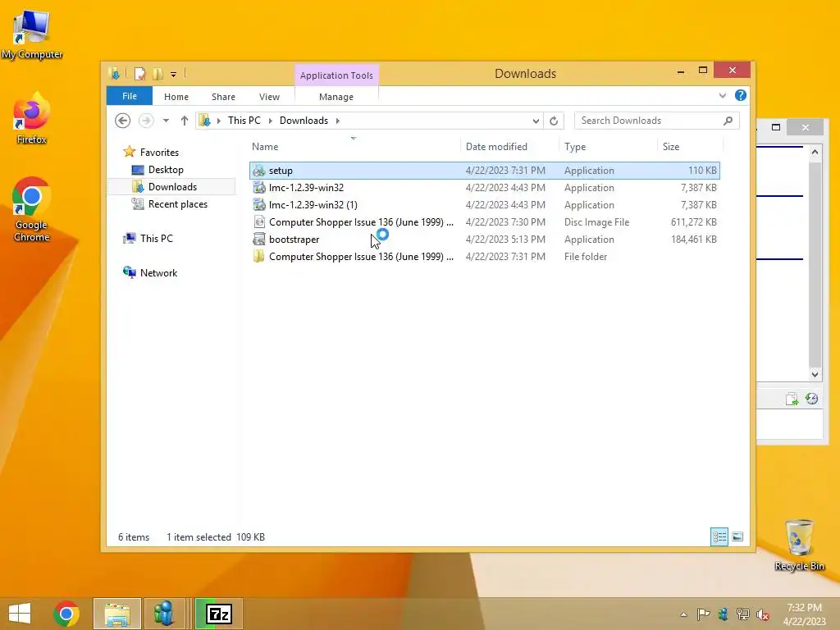Viewport: 840px width, 630px height.
Task: Select Favorites in navigation pane
Action: point(159,152)
